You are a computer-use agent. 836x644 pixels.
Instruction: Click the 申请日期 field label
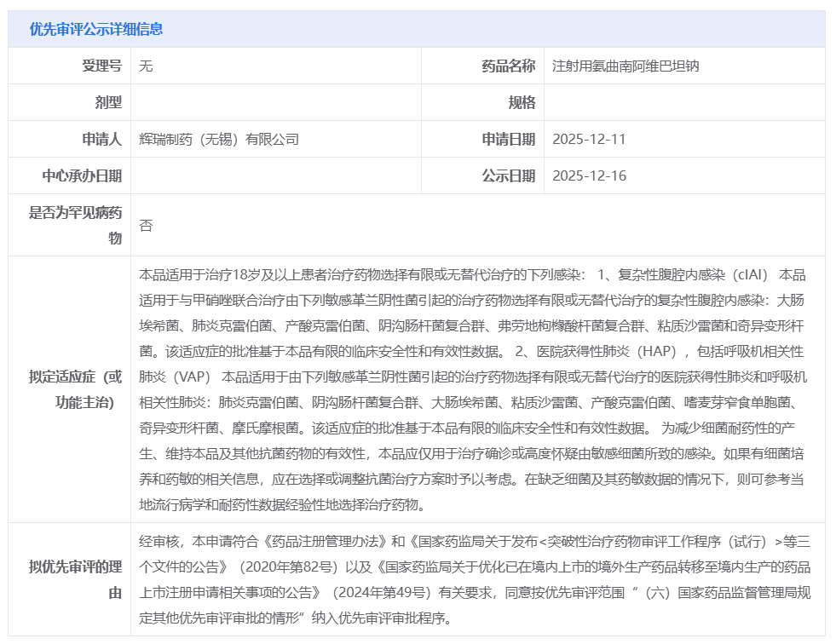tap(509, 139)
